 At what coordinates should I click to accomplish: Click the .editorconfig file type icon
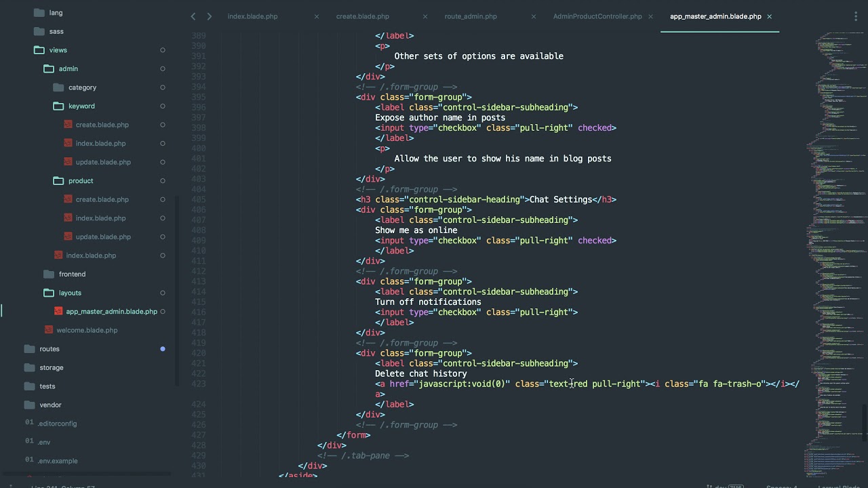[x=29, y=423]
